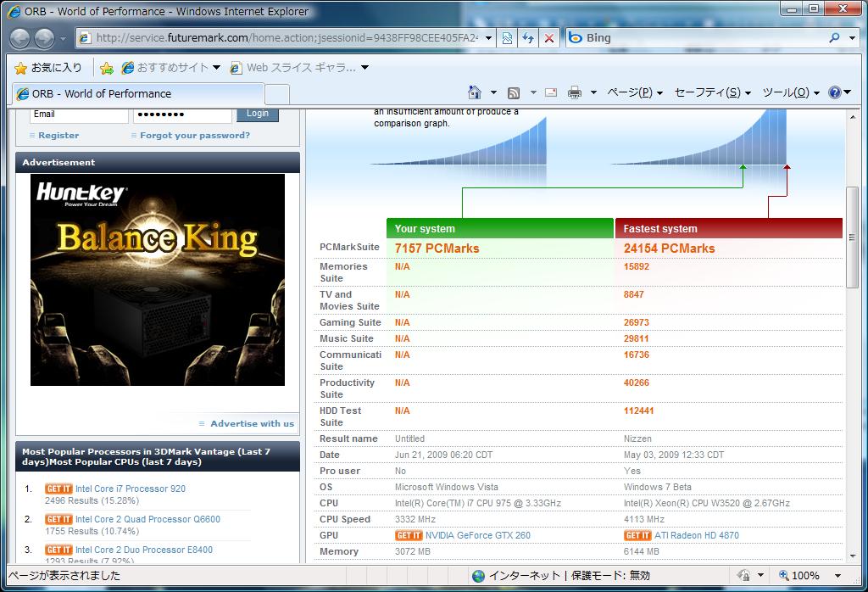Open Intel Core 2 Duo Processor E8400 link

(x=144, y=550)
